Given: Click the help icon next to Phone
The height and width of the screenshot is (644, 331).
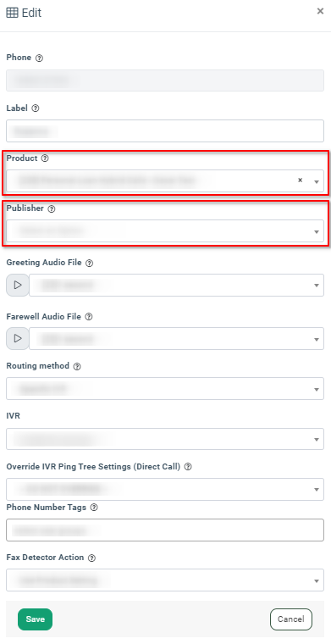Looking at the screenshot, I should click(39, 58).
